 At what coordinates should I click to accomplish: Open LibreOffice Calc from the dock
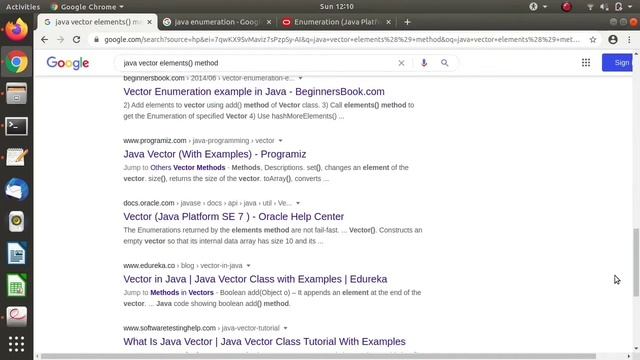[x=16, y=285]
